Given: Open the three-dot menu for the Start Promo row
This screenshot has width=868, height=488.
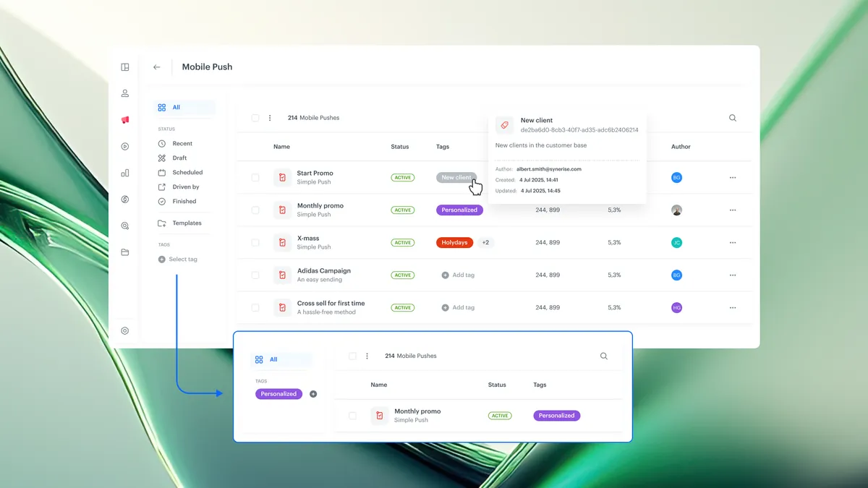Looking at the screenshot, I should click(733, 177).
